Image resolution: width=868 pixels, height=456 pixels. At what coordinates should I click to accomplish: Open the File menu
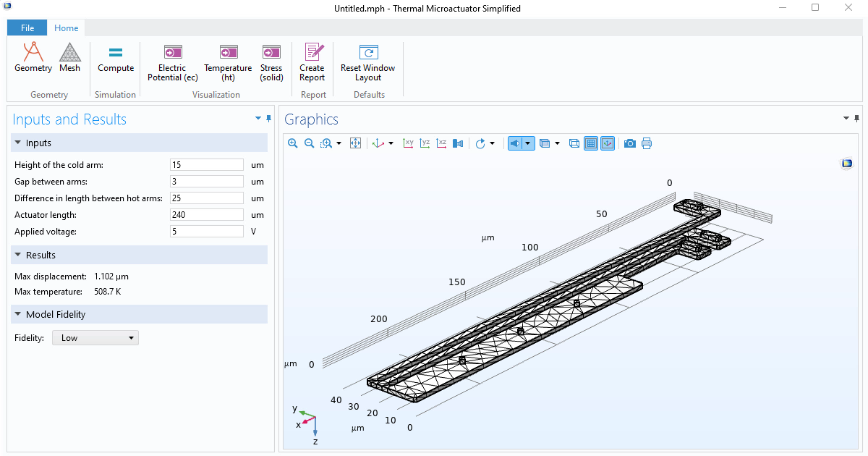coord(27,28)
